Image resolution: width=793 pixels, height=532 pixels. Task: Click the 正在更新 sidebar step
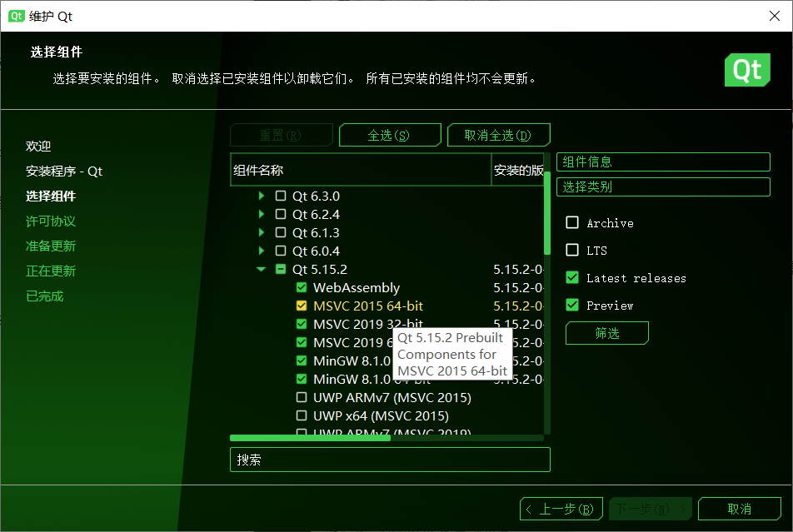tap(51, 271)
